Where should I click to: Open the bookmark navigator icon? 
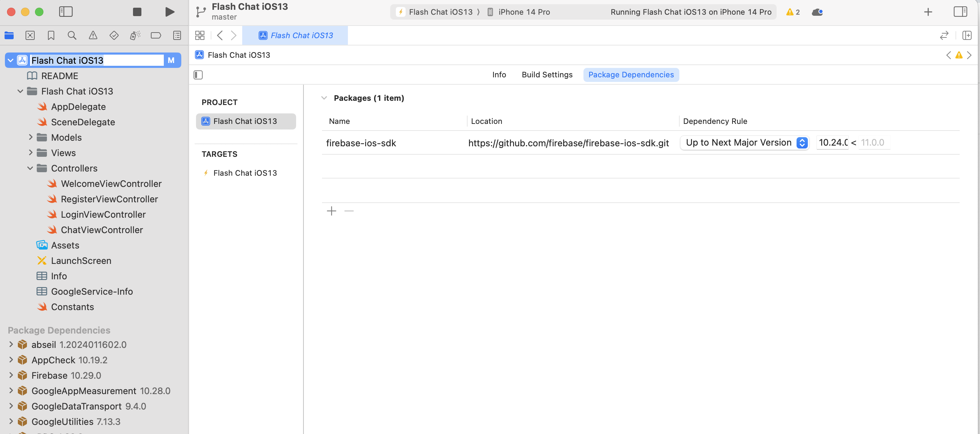[51, 35]
